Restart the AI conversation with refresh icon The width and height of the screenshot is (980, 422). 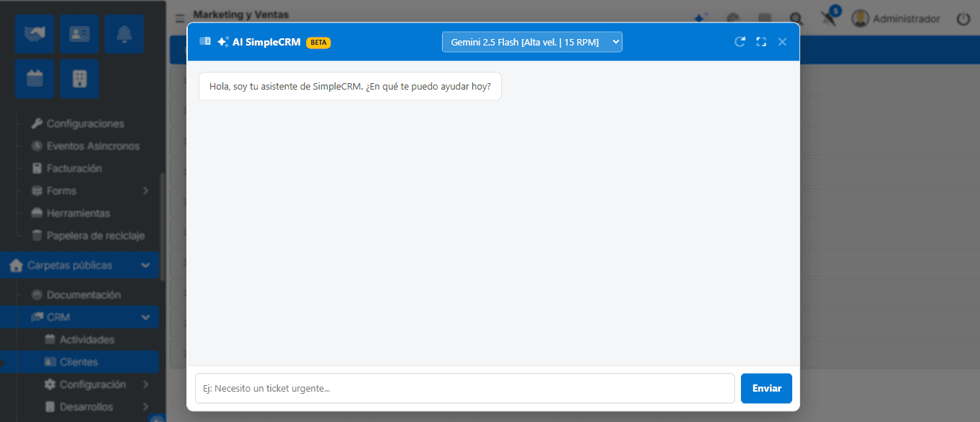coord(740,42)
